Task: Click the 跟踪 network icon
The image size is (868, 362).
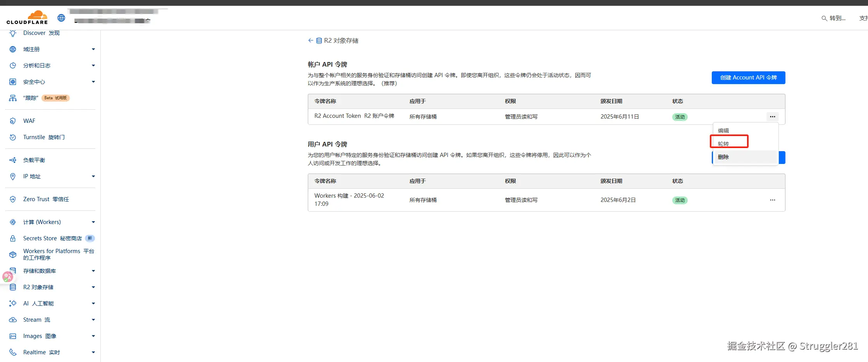Action: tap(13, 98)
